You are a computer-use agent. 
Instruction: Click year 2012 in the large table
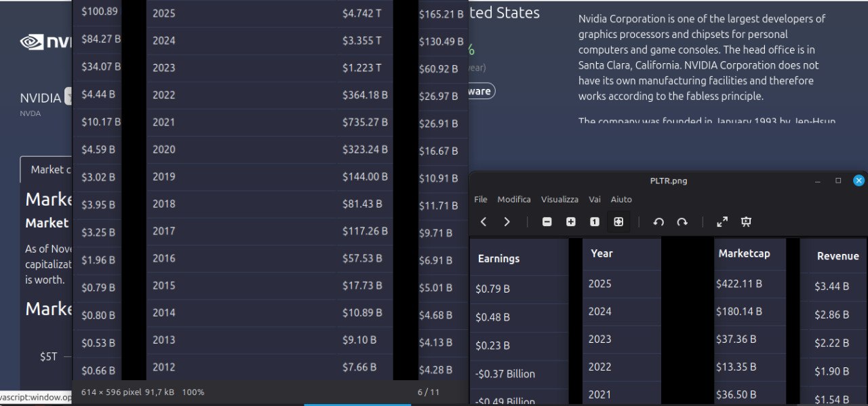click(x=163, y=367)
